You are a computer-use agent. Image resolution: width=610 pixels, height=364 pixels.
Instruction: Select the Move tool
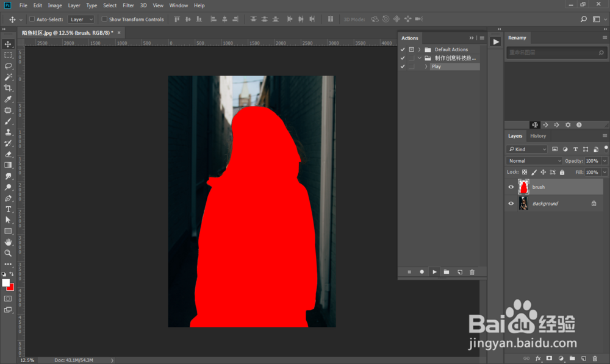pyautogui.click(x=8, y=45)
